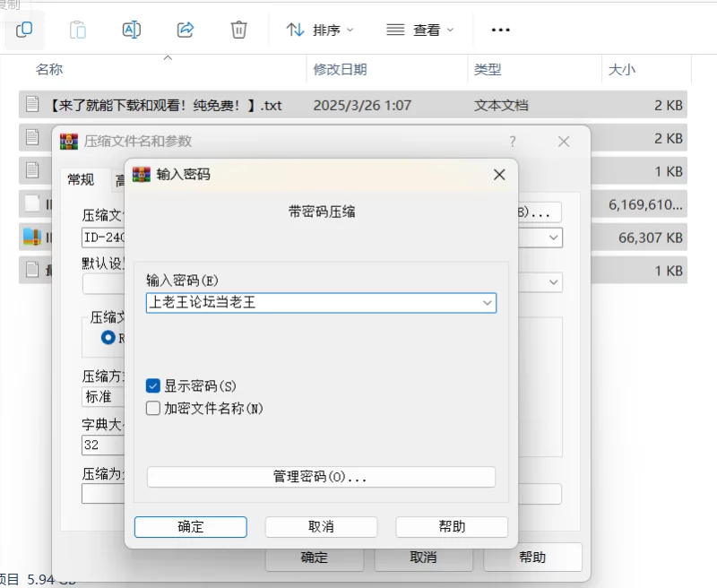Click the paste clipboard icon
This screenshot has height=588, width=717.
coord(78,30)
